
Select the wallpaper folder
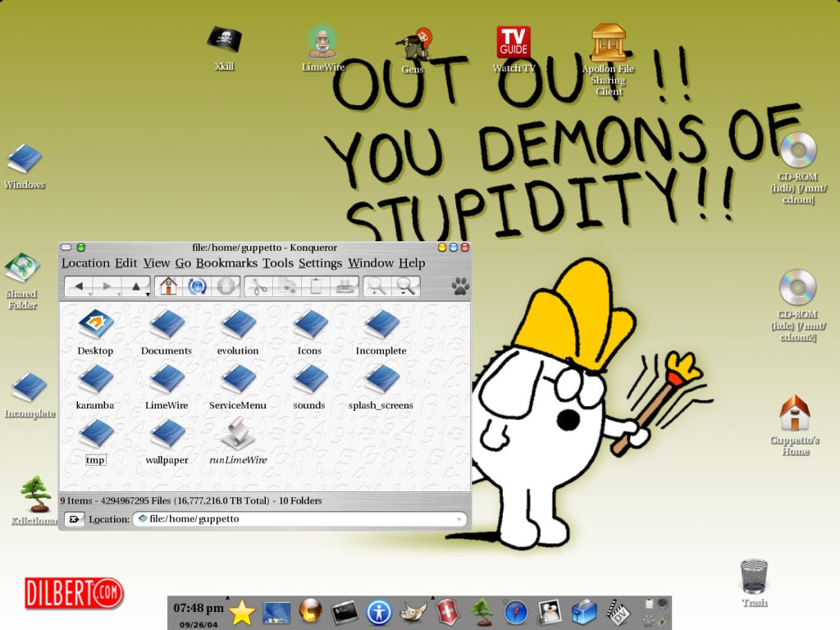point(167,441)
